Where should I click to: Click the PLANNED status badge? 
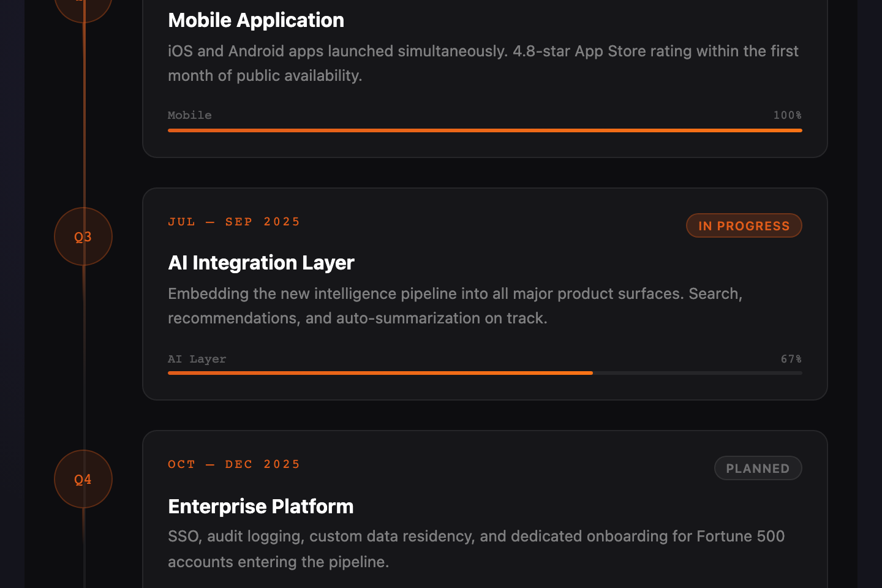pyautogui.click(x=758, y=468)
